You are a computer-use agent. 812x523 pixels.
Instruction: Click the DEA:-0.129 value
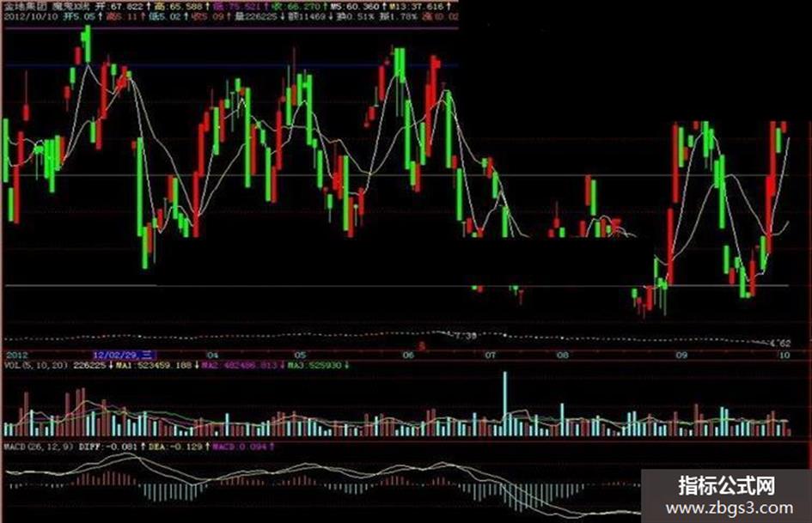pos(175,447)
